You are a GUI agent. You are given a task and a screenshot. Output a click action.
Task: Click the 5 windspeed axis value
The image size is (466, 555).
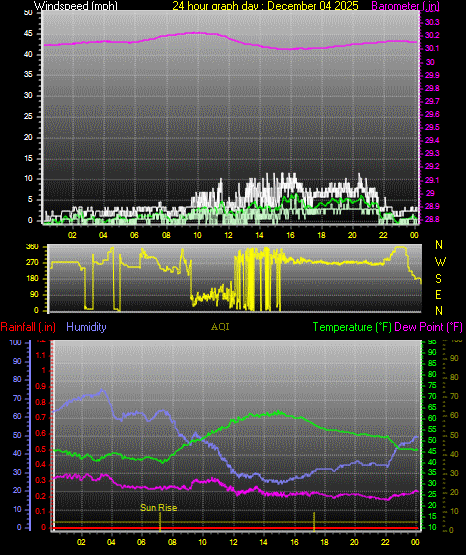coord(30,199)
